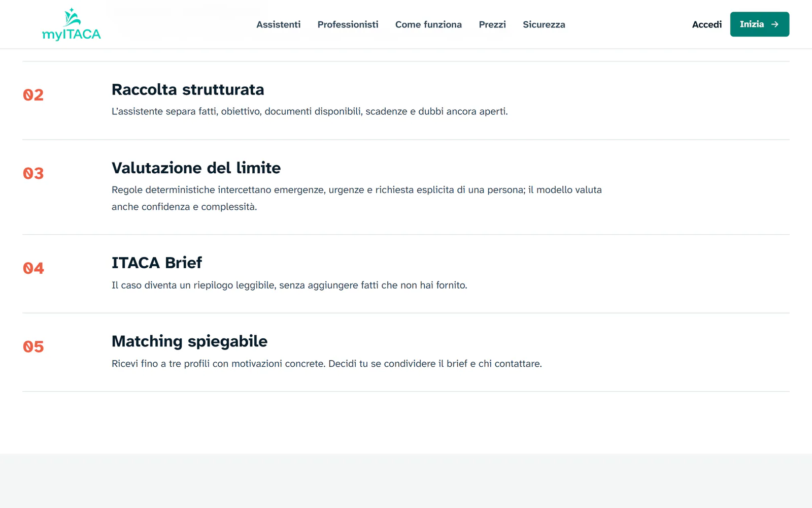Click the step number 05
This screenshot has height=508, width=812.
tap(33, 347)
